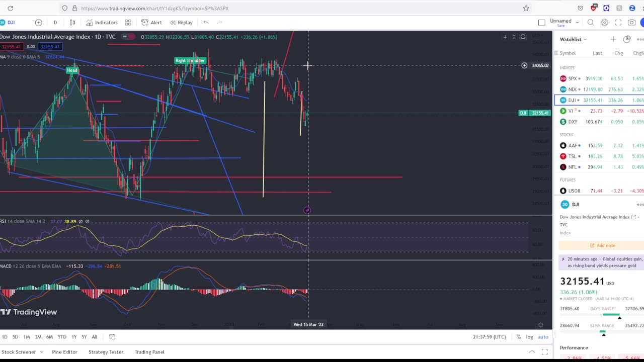Start bar Replay mode

click(x=181, y=22)
